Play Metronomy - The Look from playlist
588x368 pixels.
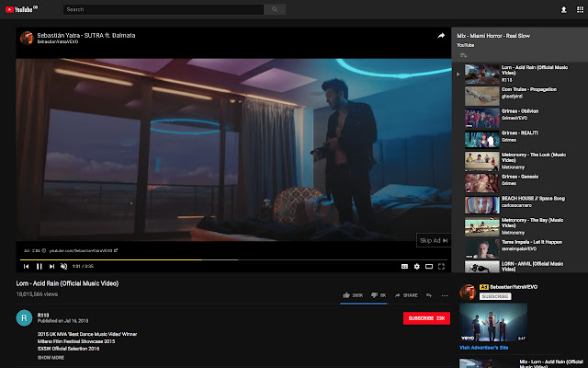(x=519, y=161)
